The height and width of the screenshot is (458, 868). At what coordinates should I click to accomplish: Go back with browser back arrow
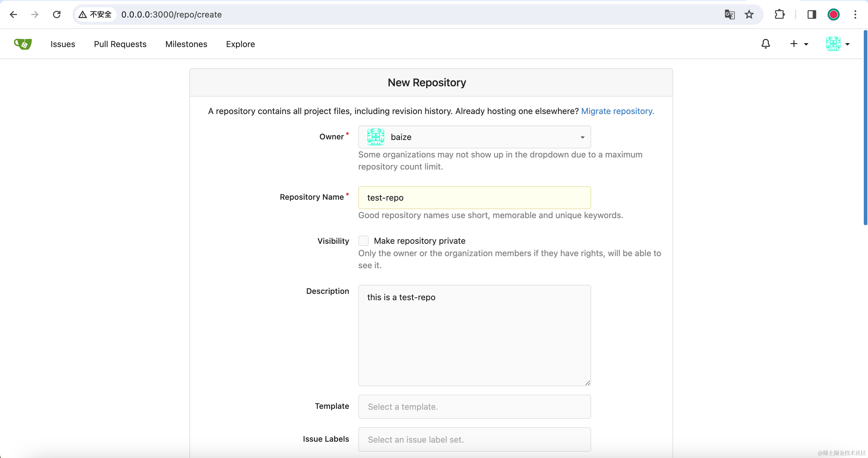[14, 14]
